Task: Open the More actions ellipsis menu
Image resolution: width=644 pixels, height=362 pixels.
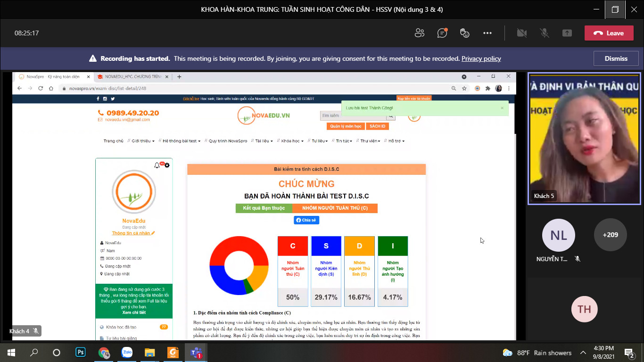Action: click(487, 33)
